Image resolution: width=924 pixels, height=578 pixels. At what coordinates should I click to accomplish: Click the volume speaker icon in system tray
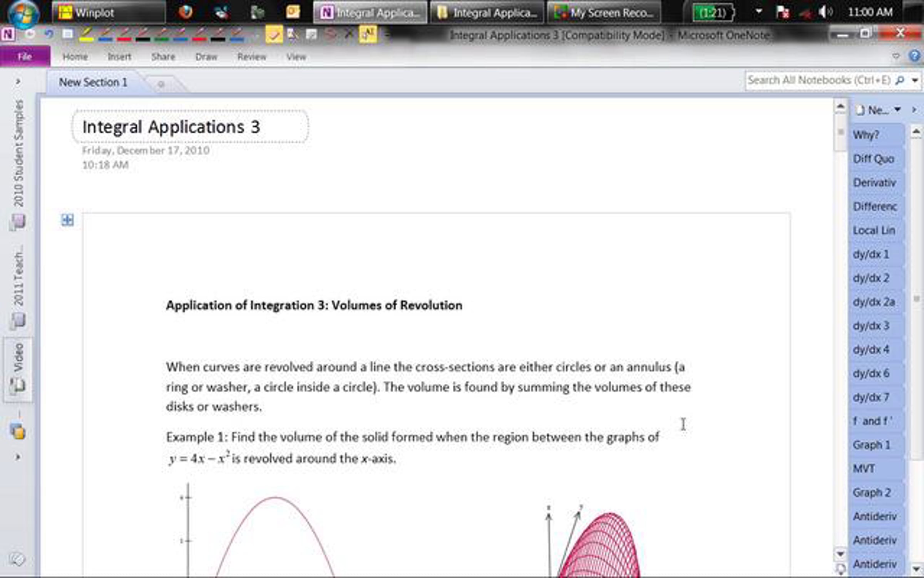pos(825,12)
